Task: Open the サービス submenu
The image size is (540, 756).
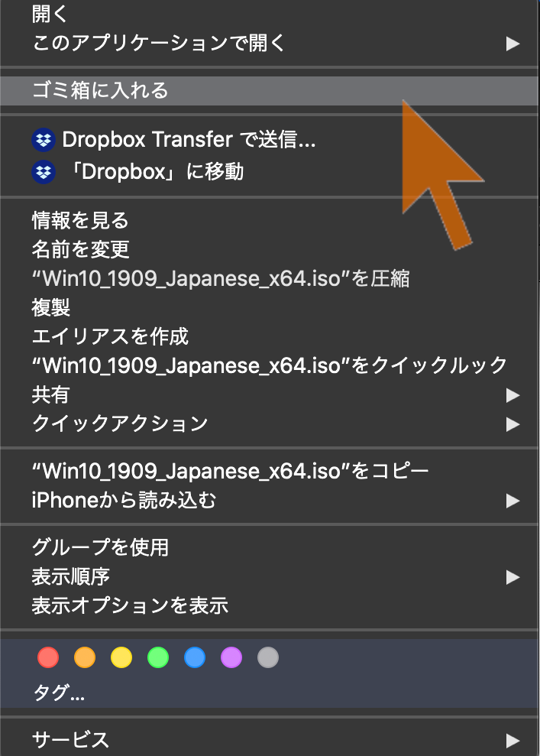Action: [269, 740]
